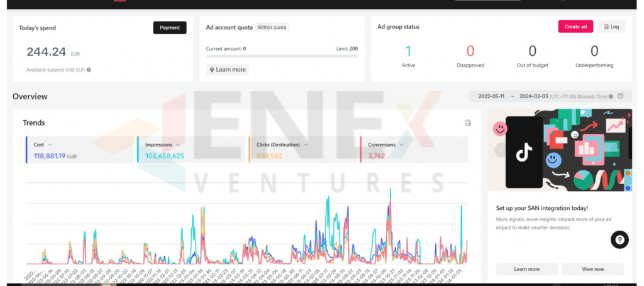Click the 'Ad group status' heading
The image size is (644, 286).
pos(398,27)
